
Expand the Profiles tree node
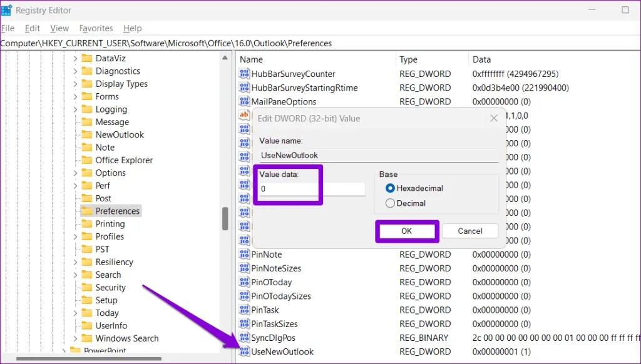[x=75, y=236]
